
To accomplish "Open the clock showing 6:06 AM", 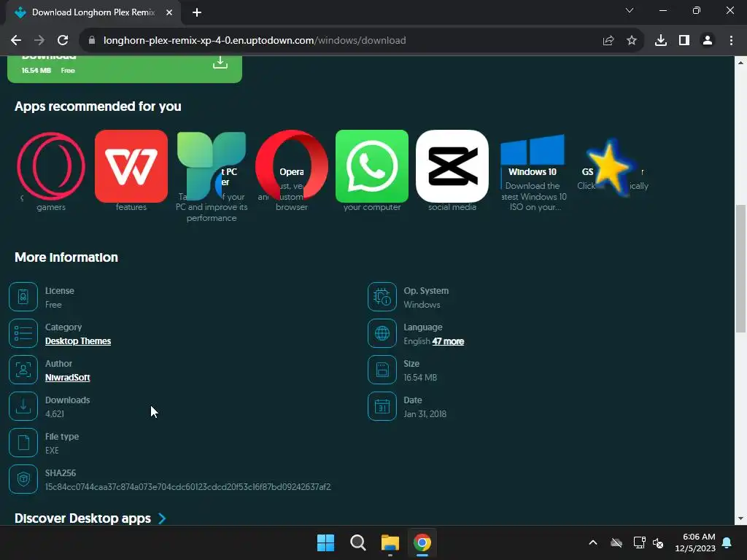I will (x=695, y=542).
